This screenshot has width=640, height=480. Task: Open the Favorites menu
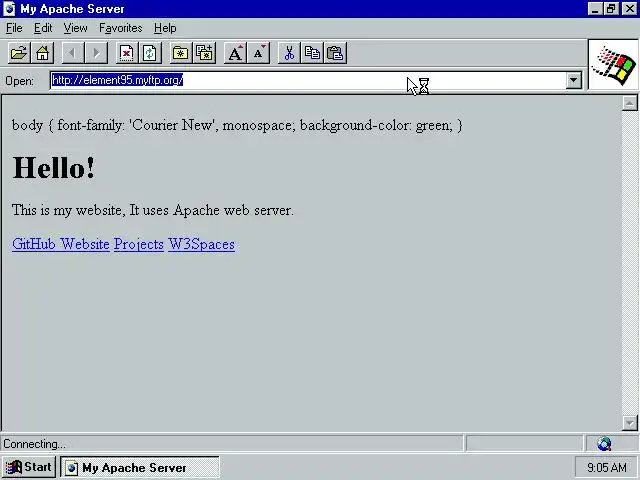pos(120,28)
